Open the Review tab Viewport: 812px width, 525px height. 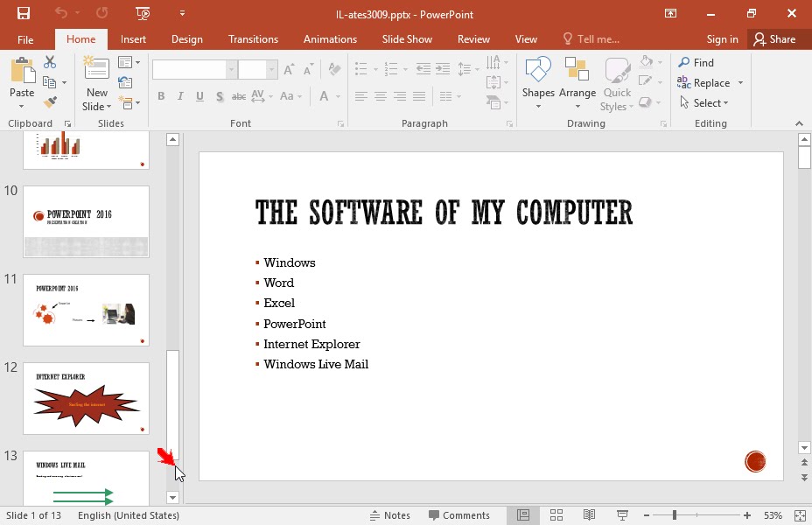click(473, 39)
